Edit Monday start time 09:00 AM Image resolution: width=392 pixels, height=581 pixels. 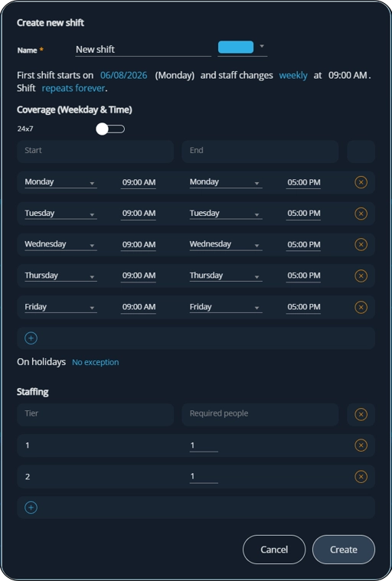tap(139, 182)
